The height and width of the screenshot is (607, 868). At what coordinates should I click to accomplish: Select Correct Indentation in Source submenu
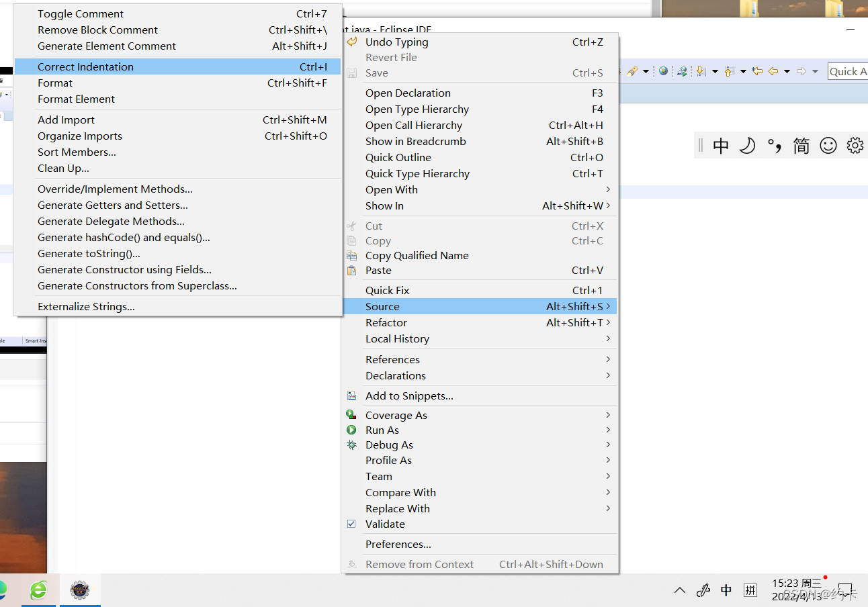click(177, 67)
